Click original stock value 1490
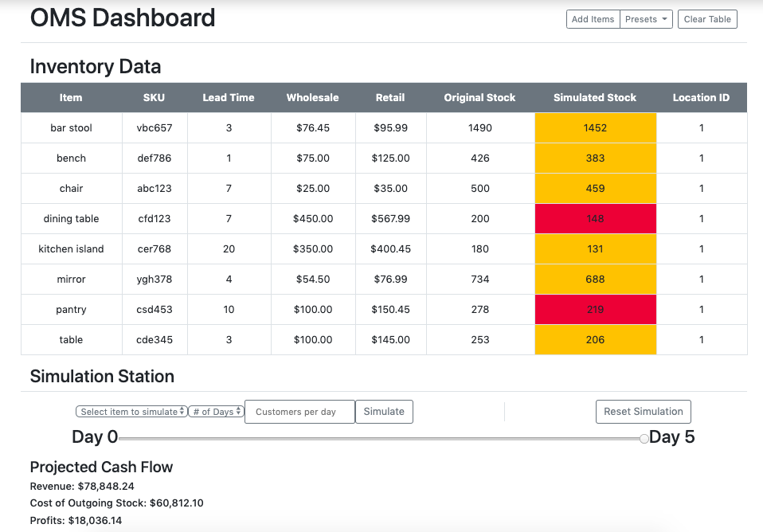This screenshot has width=763, height=532. (x=479, y=128)
